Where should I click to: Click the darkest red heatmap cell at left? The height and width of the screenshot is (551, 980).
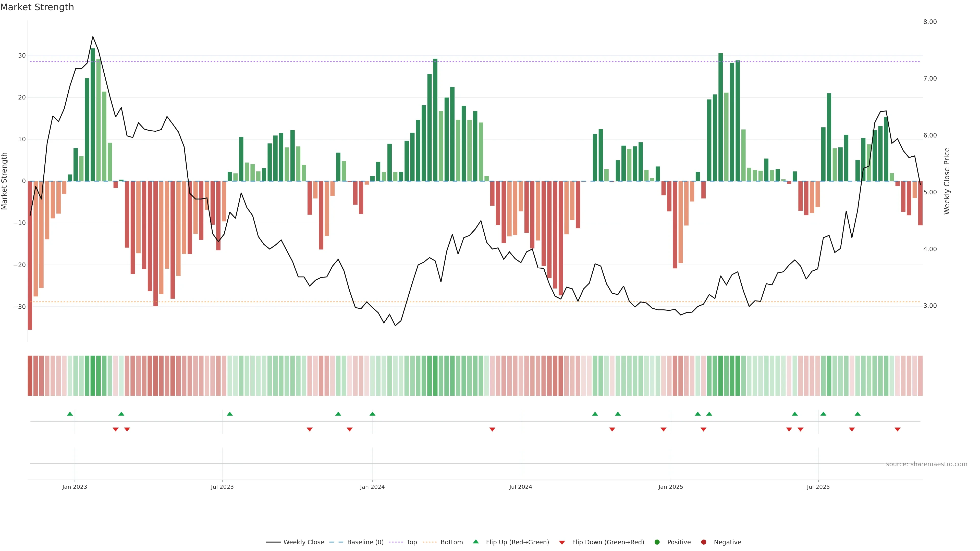30,375
